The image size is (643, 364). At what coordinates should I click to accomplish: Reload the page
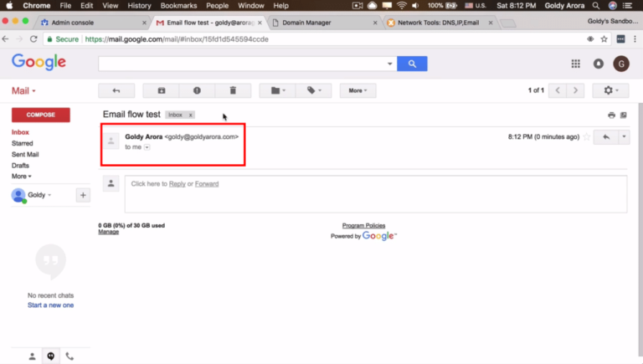(x=33, y=39)
